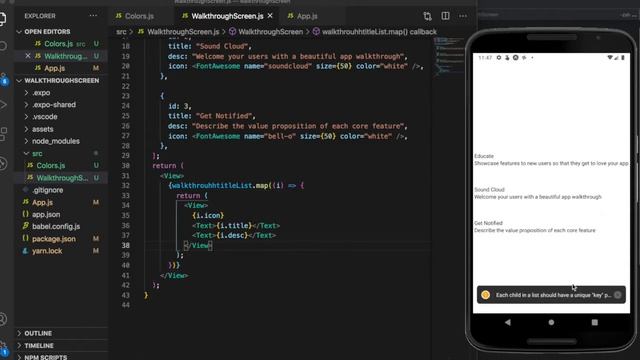Place cursor on 'return (' line 30
The image size is (640, 360).
pos(168,166)
